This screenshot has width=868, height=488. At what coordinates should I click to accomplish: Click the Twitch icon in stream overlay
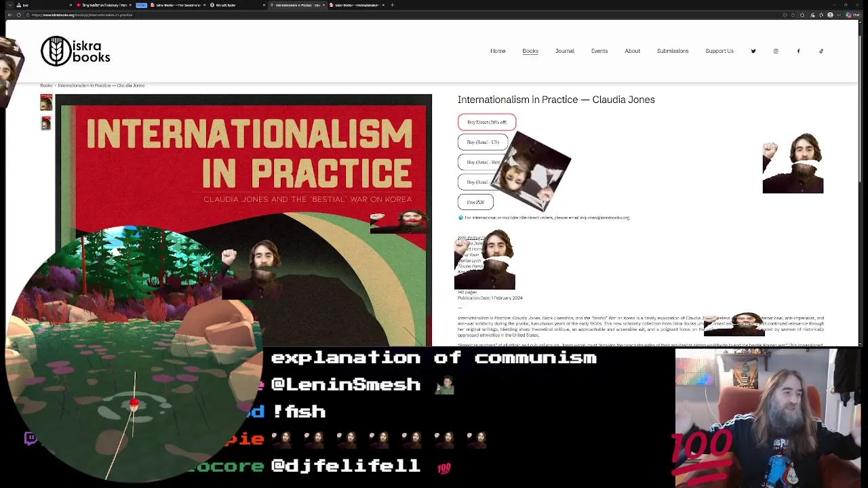click(30, 438)
